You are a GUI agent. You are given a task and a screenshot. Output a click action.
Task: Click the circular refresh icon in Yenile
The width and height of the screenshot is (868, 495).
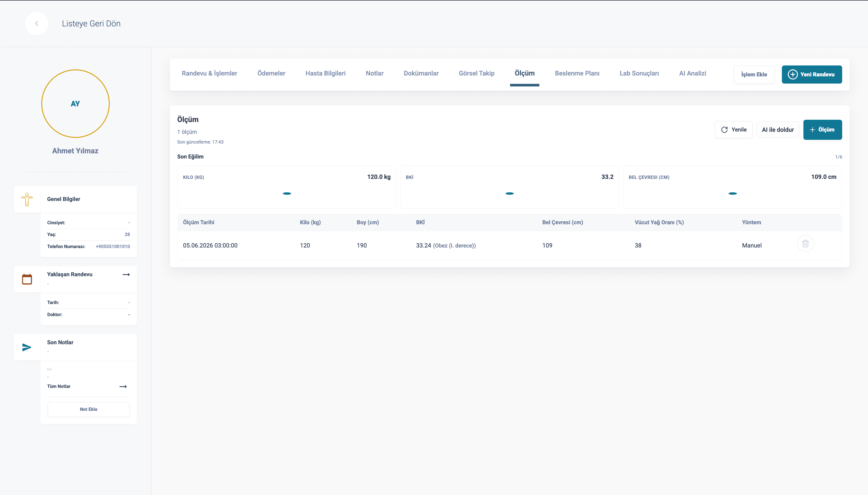[x=724, y=129]
